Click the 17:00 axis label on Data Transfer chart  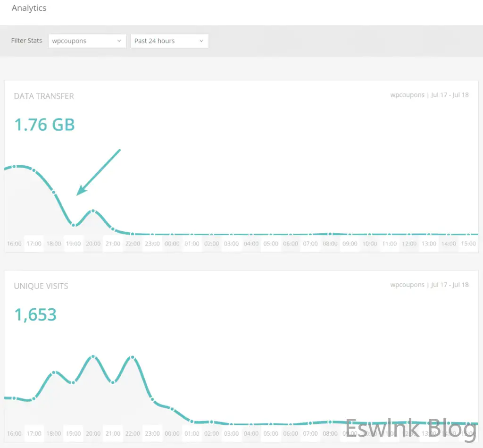click(34, 244)
